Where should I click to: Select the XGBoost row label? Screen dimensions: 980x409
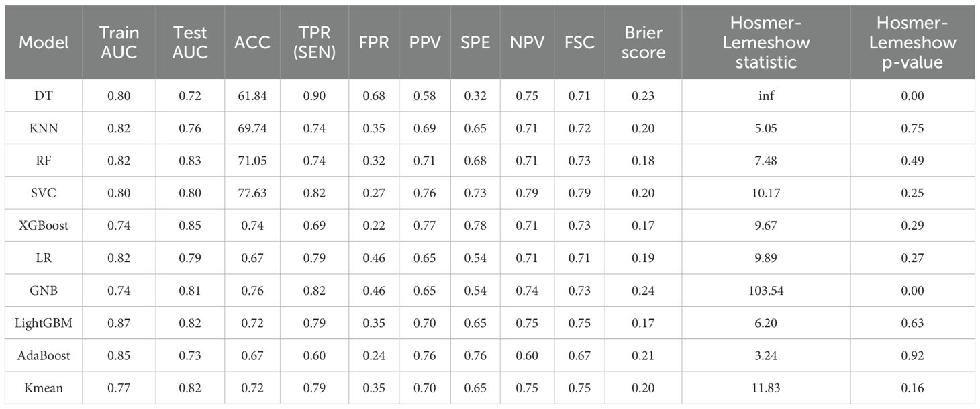click(44, 226)
